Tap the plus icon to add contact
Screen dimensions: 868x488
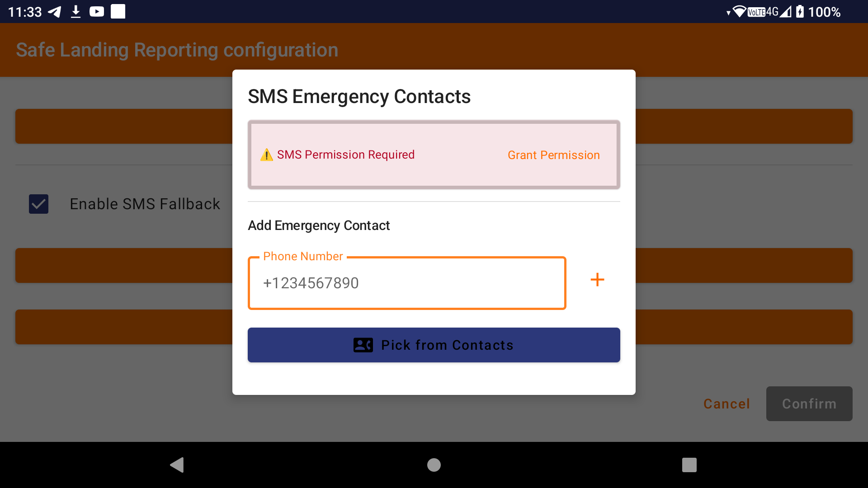(x=597, y=280)
